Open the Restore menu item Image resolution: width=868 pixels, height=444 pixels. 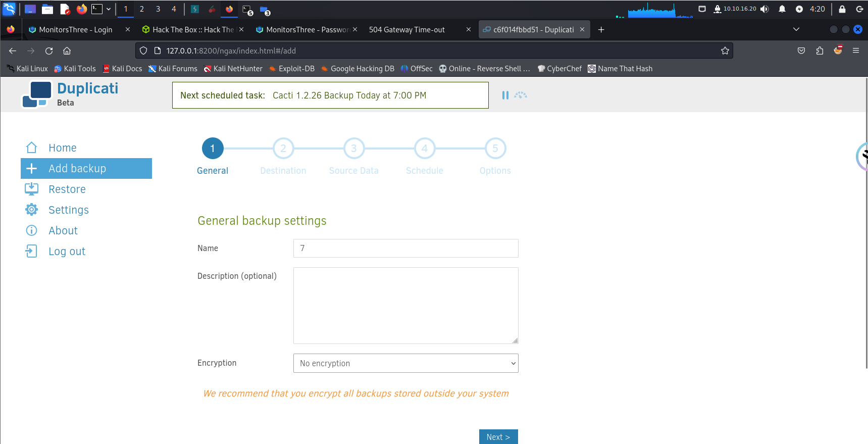click(67, 189)
